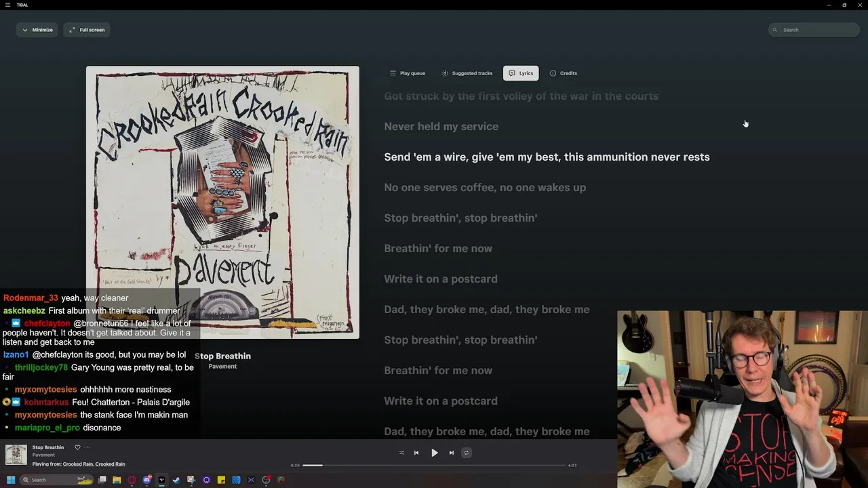Open the 'Crooked Rain, Crooked Rain' playing-from link
Screen dimensions: 868x488
tap(94, 464)
